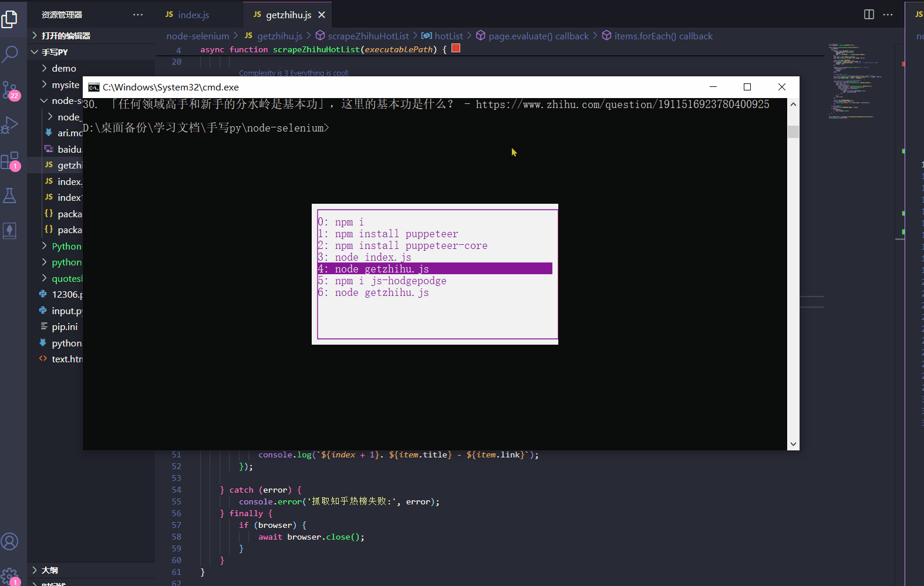Open the Search view in activity bar
Viewport: 924px width, 586px height.
(10, 55)
